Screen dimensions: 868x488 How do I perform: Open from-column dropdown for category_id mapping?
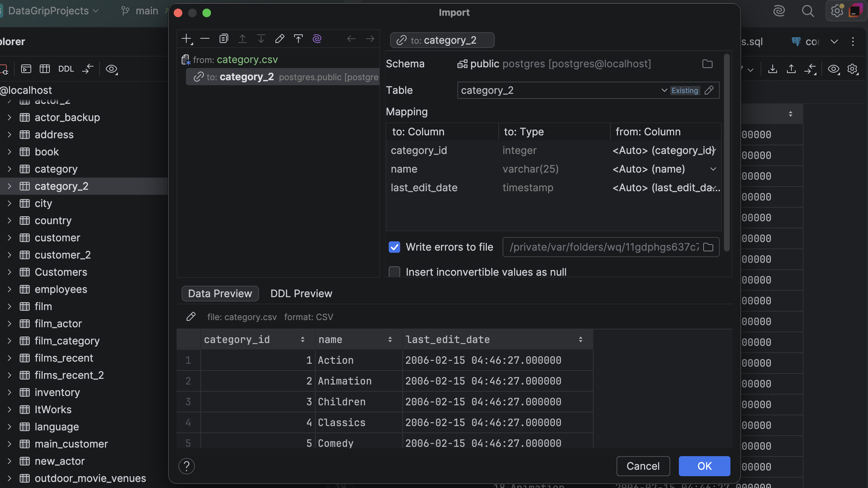click(x=713, y=150)
